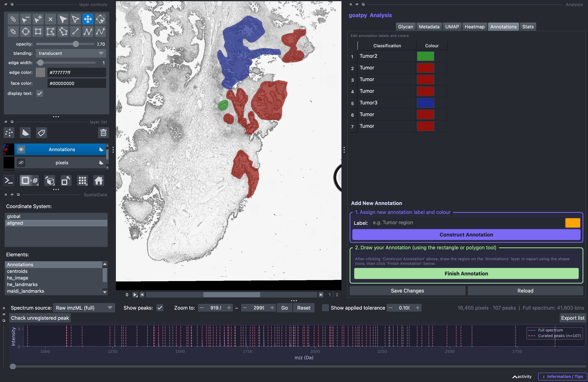Expand the Spectrum source dropdown

84,308
